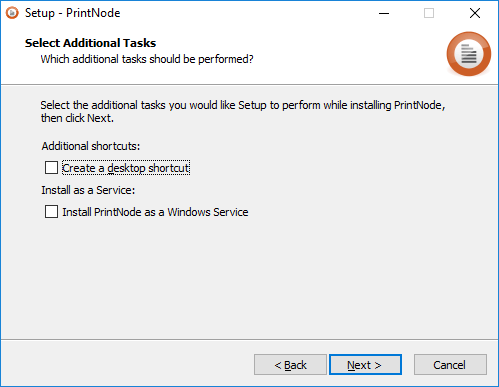Click the orange PrintNode logo in header

pos(469,54)
